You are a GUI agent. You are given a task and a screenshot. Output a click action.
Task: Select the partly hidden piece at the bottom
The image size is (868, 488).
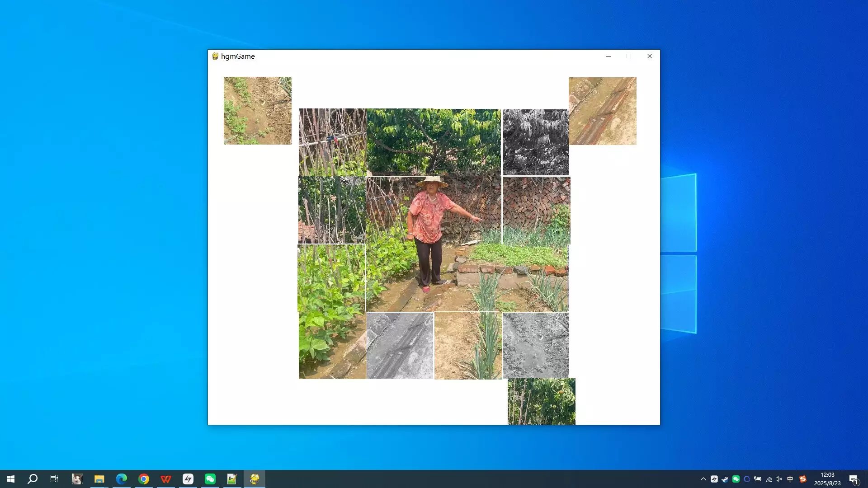point(541,401)
